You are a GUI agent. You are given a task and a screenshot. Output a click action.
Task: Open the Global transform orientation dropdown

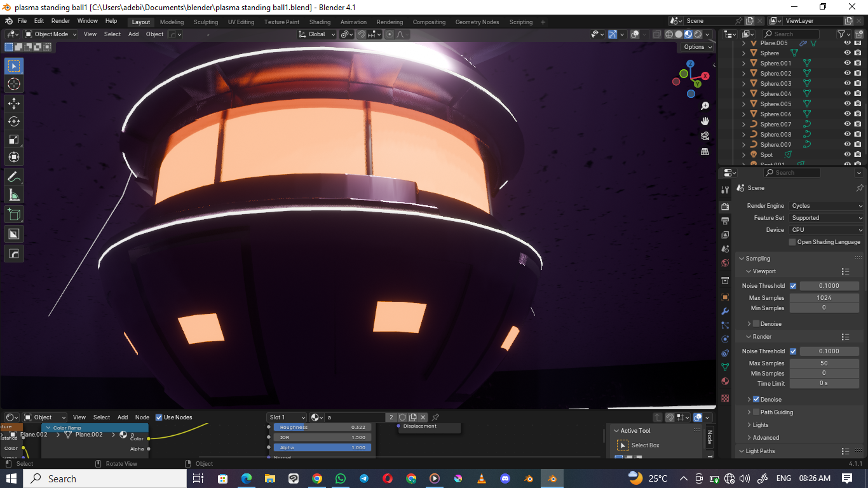[x=317, y=34]
